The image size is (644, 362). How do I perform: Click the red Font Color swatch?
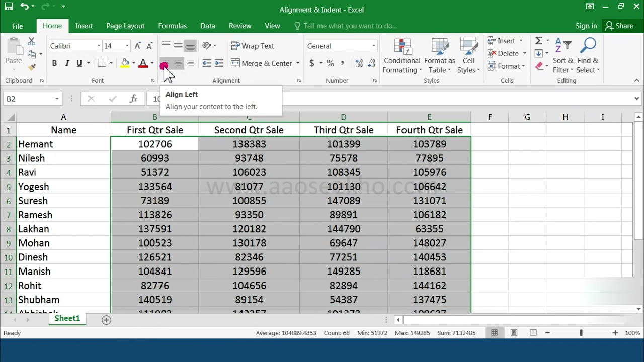(x=143, y=63)
